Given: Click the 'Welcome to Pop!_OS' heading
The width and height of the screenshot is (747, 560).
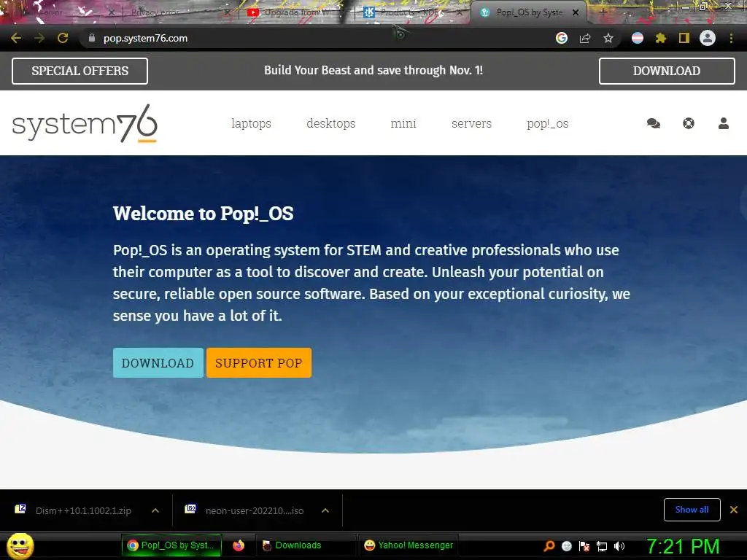Looking at the screenshot, I should click(x=204, y=214).
